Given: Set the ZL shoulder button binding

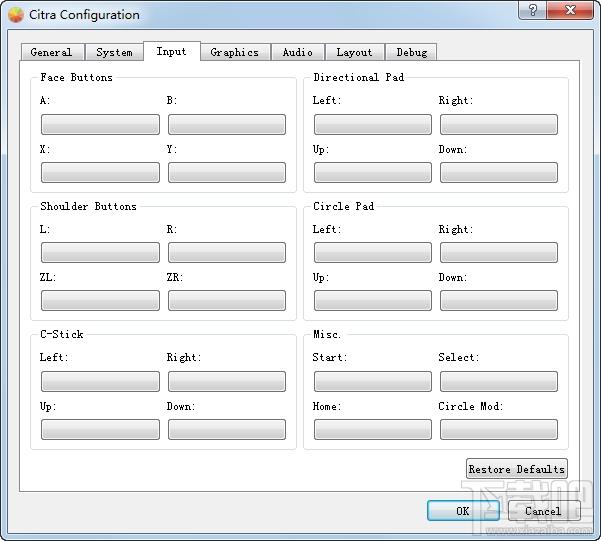Looking at the screenshot, I should click(100, 300).
